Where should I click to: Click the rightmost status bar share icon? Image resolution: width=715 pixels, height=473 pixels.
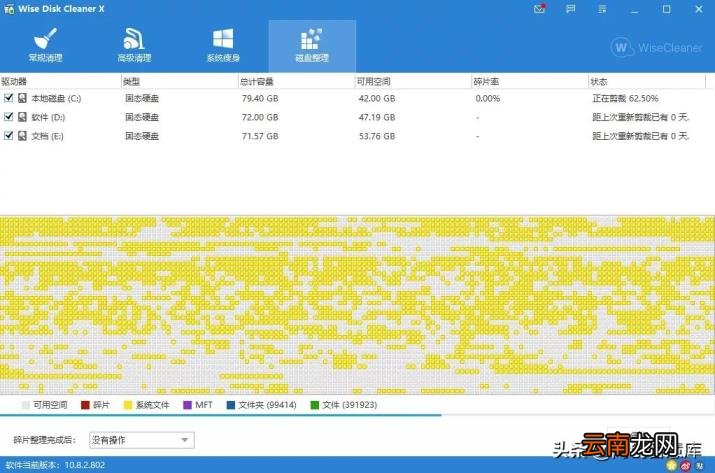[x=700, y=465]
